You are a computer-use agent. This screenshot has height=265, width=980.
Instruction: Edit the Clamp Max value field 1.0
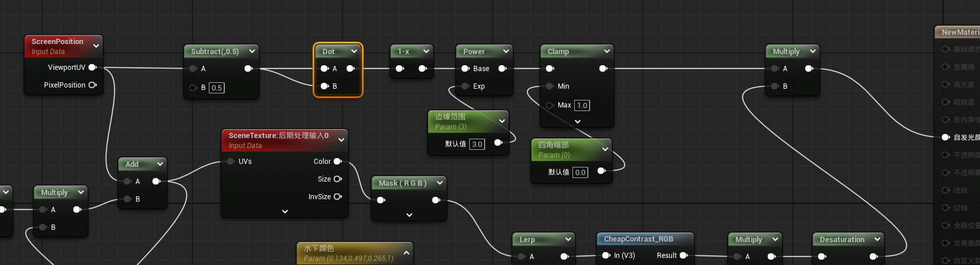point(582,106)
